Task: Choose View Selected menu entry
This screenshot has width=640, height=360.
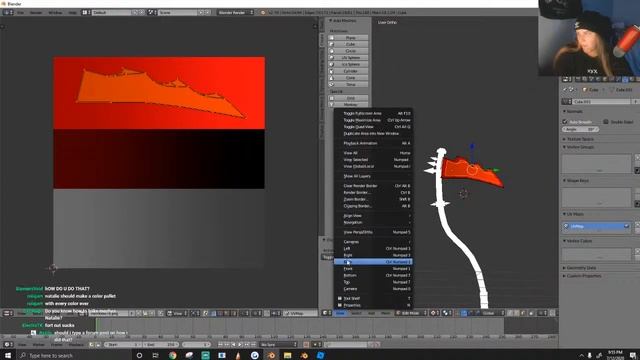Action: (373, 160)
